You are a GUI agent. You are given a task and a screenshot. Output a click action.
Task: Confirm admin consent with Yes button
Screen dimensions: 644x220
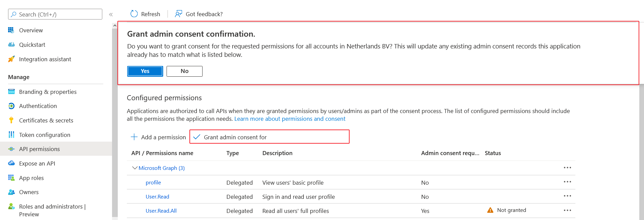point(145,71)
